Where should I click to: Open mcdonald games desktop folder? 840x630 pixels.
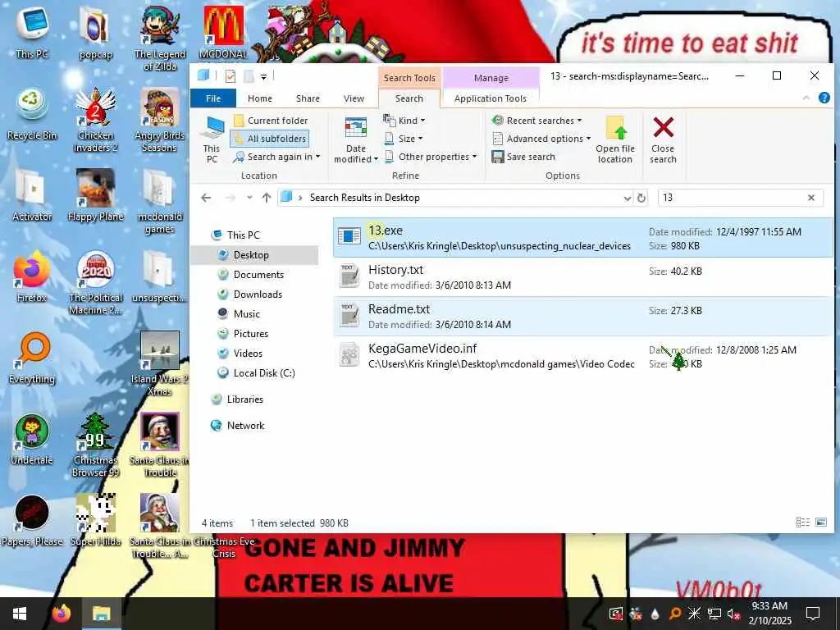click(160, 201)
